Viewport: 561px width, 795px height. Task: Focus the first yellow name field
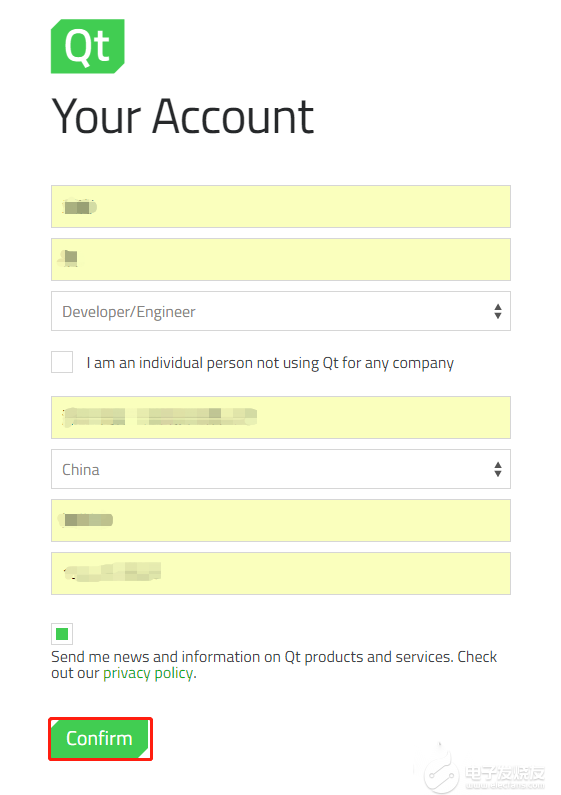pos(280,207)
